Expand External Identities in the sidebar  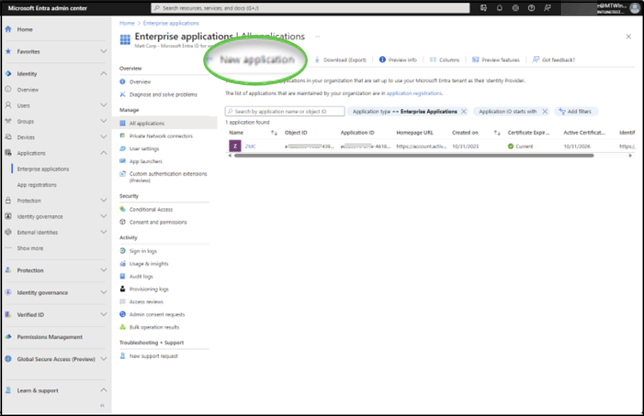[x=104, y=232]
